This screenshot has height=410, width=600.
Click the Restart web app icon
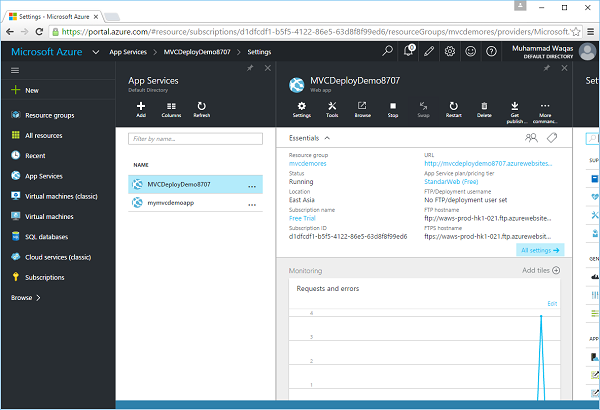(454, 106)
